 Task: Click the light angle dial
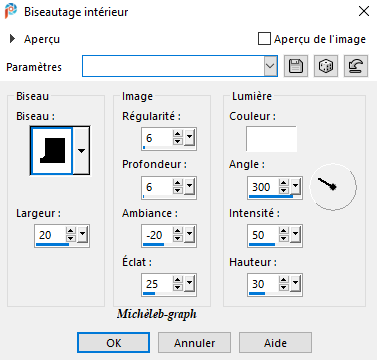click(333, 187)
